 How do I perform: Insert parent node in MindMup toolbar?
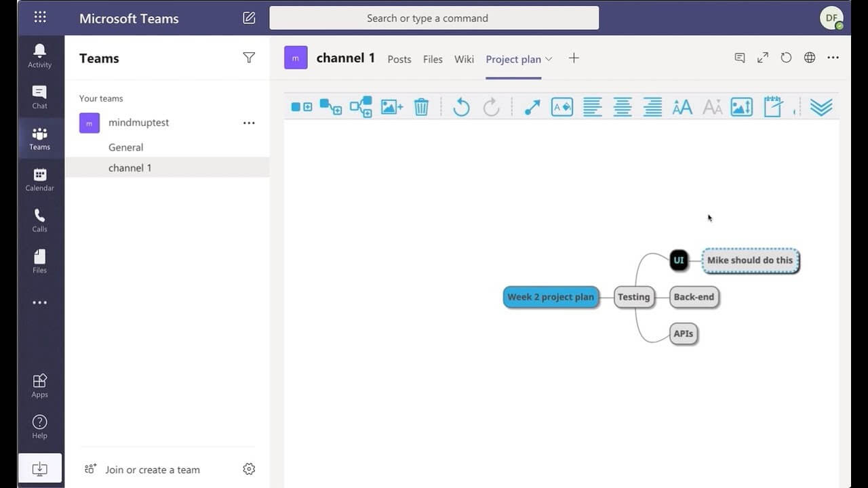point(361,106)
